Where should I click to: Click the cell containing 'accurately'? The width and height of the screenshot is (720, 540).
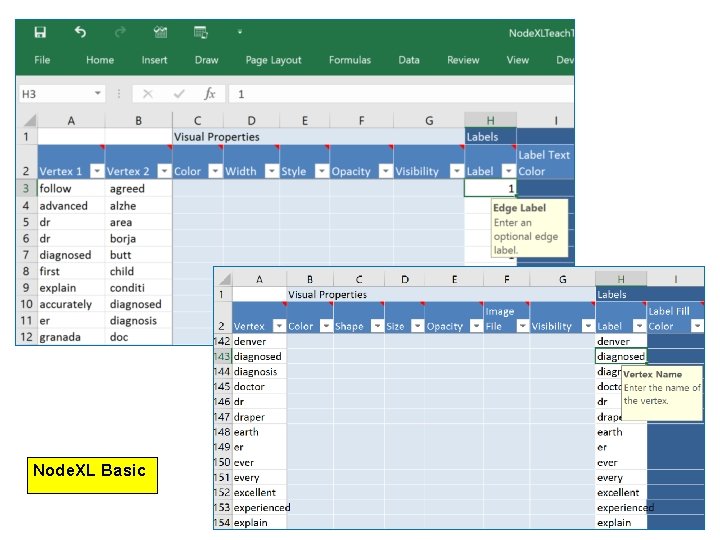click(71, 304)
